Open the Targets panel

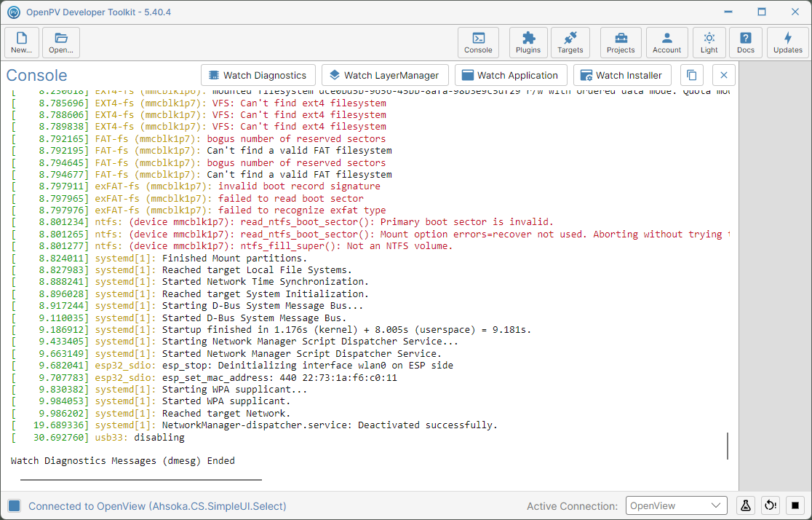(x=570, y=42)
